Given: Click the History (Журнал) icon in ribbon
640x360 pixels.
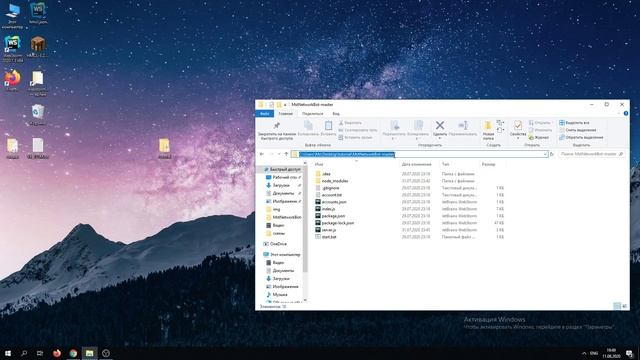Looking at the screenshot, I should [x=531, y=138].
